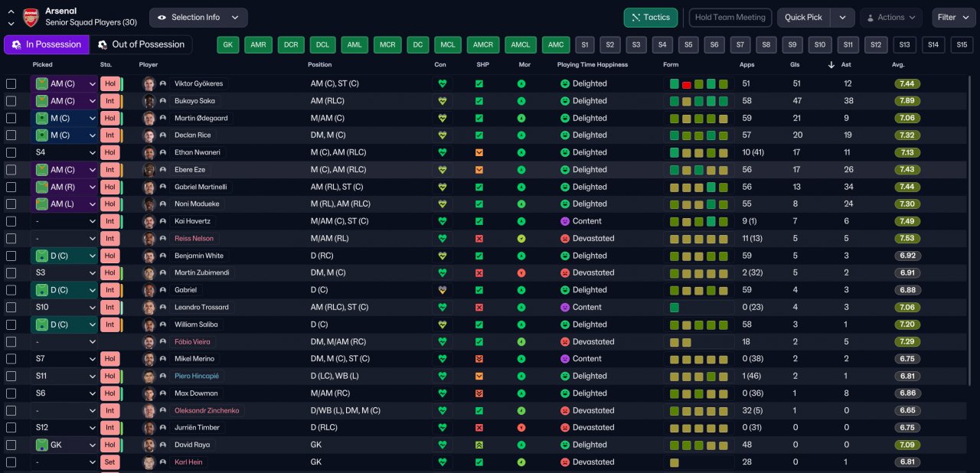The height and width of the screenshot is (473, 980).
Task: Open Ethan Nwaneri's S4 picked dropdown
Action: 64,152
